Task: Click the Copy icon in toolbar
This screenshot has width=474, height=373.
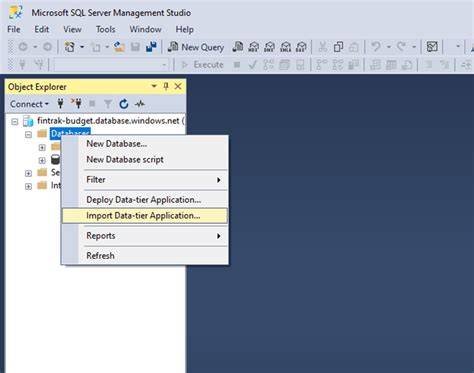Action: (x=338, y=47)
